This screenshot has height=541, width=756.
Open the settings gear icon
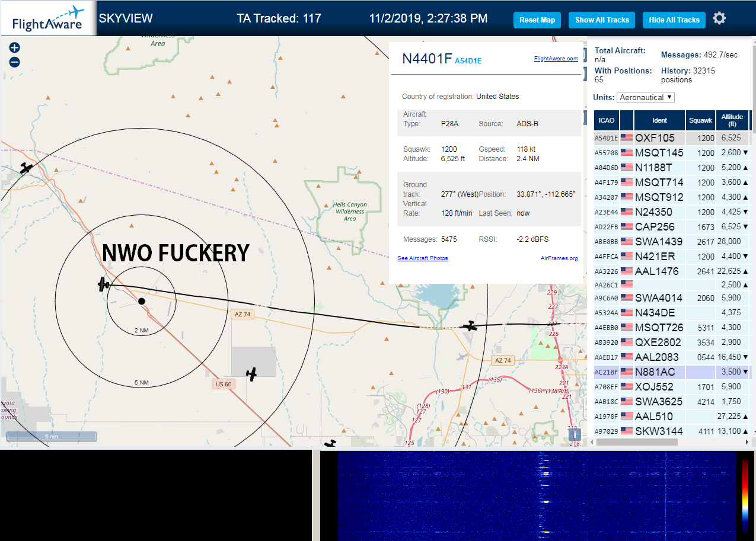pos(719,18)
